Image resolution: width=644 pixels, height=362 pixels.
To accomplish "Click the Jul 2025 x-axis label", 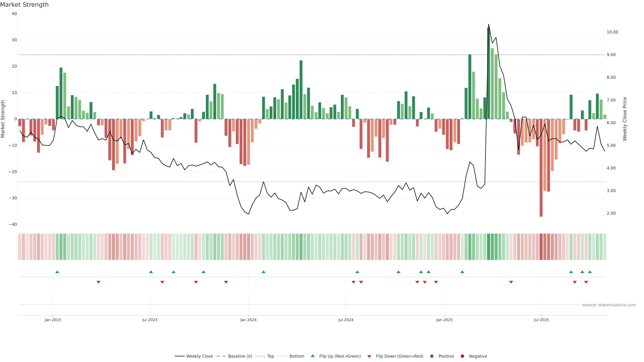I will point(541,320).
